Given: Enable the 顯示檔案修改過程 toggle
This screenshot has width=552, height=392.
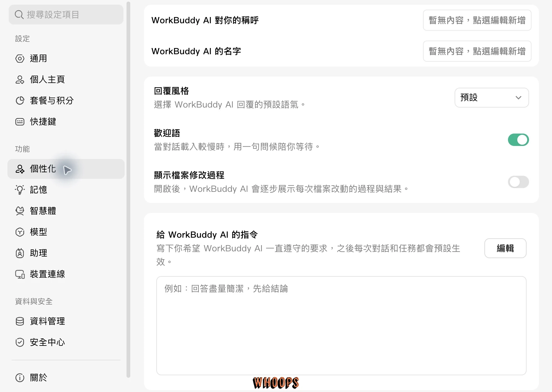Looking at the screenshot, I should tap(518, 182).
